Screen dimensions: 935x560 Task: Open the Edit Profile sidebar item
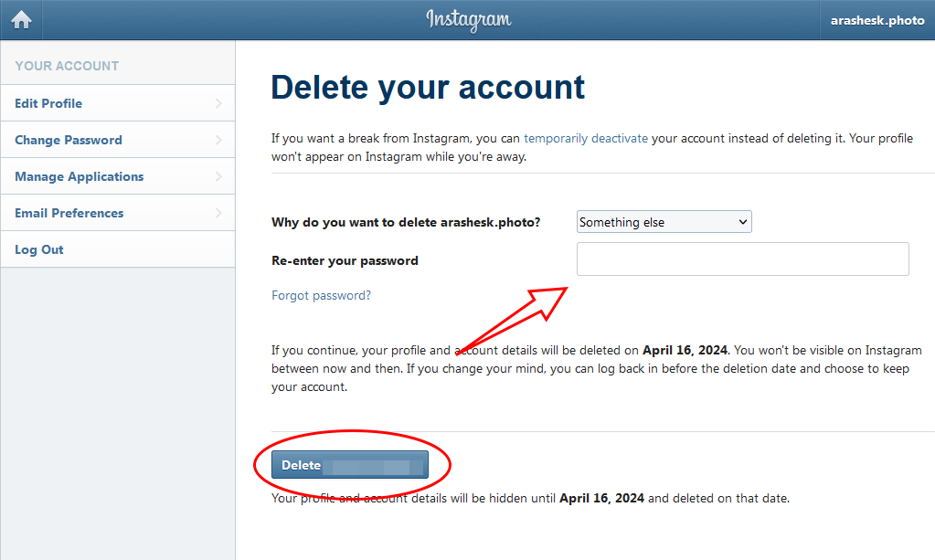point(48,103)
